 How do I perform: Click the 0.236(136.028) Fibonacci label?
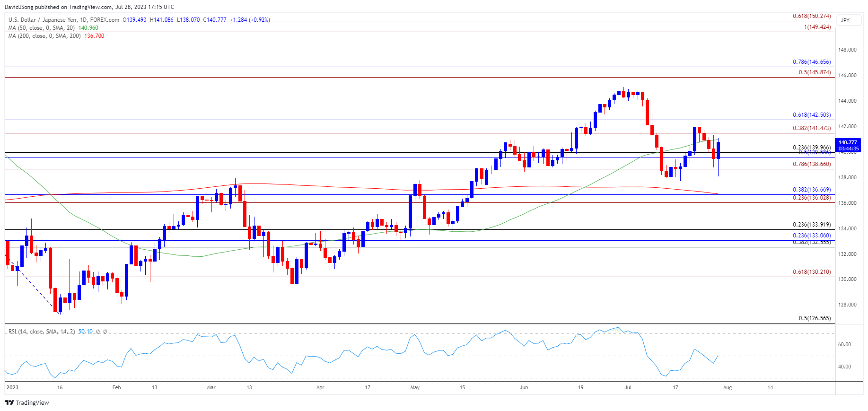tap(812, 198)
